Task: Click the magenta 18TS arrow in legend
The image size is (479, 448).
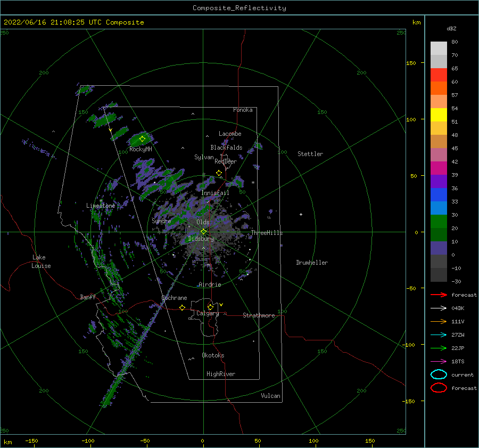Action: point(439,361)
